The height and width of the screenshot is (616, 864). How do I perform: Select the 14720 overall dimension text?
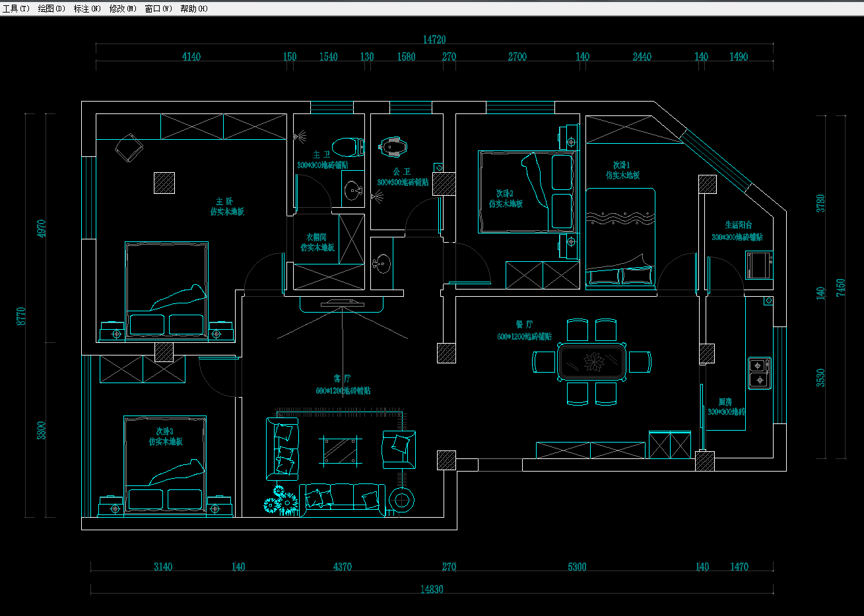(434, 40)
